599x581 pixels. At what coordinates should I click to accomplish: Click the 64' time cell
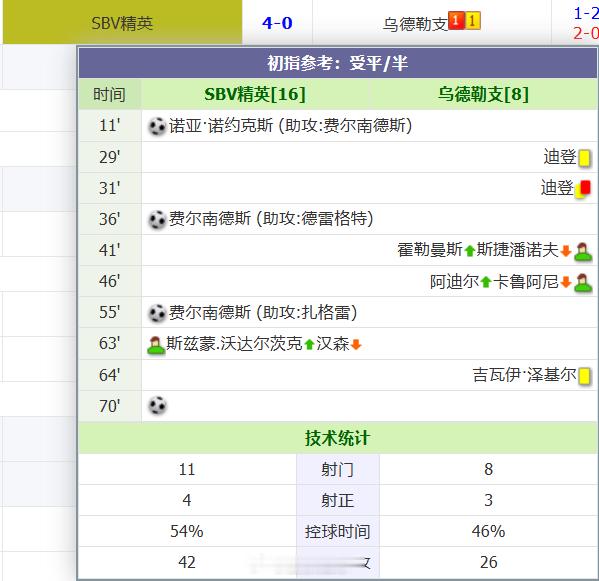click(x=110, y=375)
